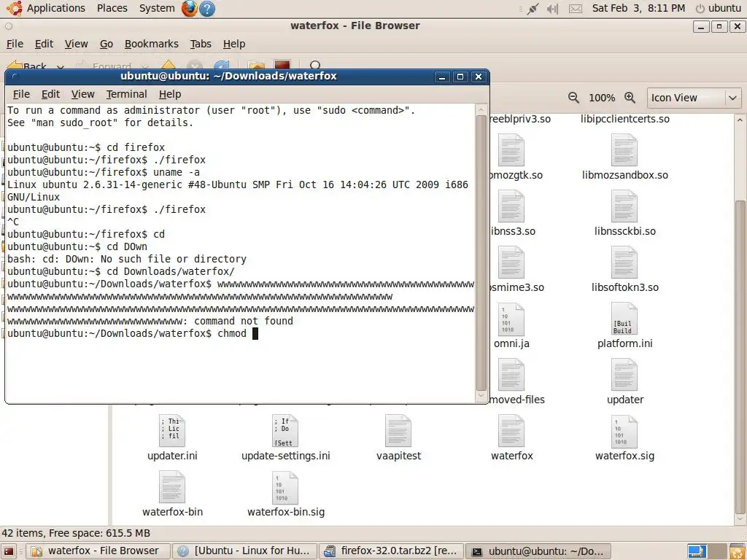Select the platform.ini file icon

pyautogui.click(x=624, y=319)
